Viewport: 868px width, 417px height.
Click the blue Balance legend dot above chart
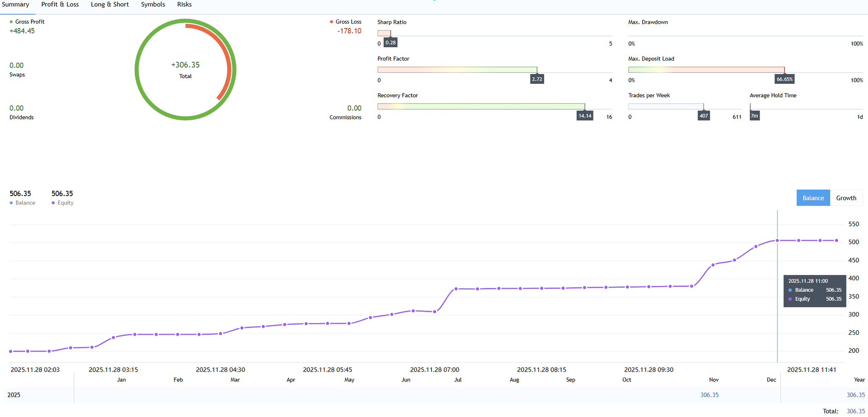(11, 203)
